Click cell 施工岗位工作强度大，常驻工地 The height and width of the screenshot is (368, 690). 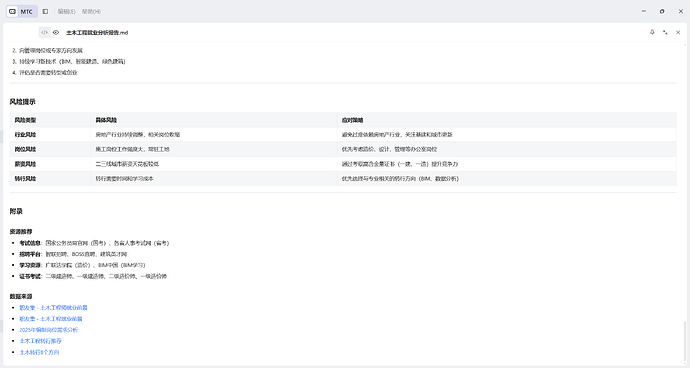pyautogui.click(x=214, y=149)
